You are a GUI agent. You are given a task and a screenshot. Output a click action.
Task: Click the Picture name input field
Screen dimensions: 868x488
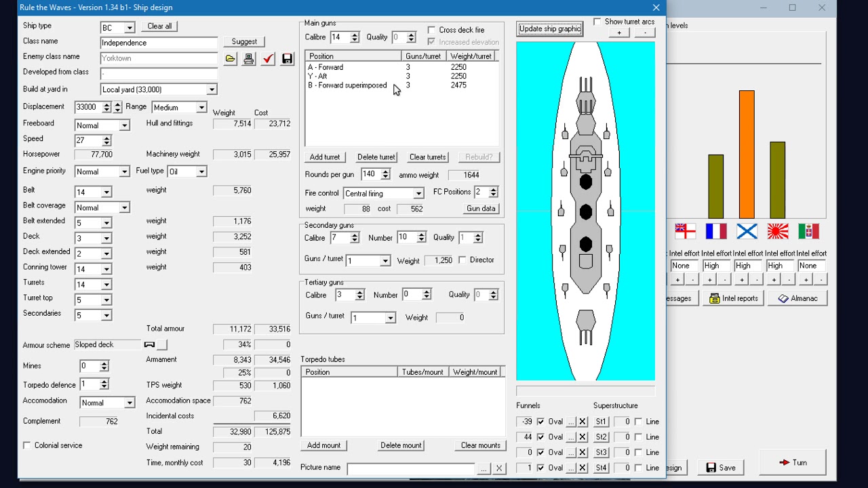tap(411, 468)
